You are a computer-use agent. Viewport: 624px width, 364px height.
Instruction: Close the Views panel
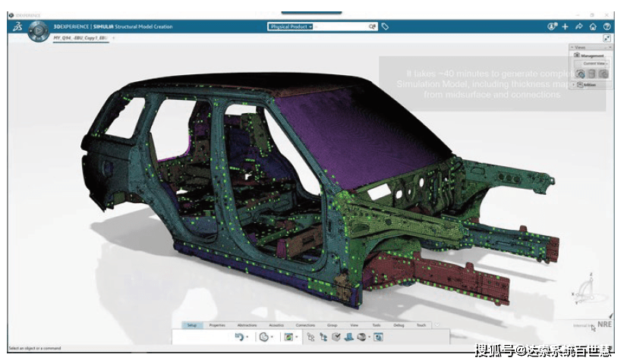(x=609, y=47)
